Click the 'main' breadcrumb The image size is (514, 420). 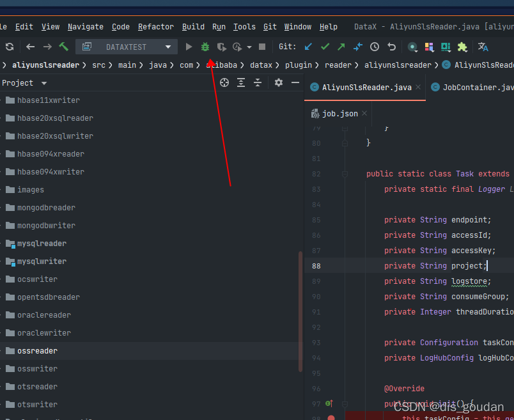pyautogui.click(x=127, y=65)
